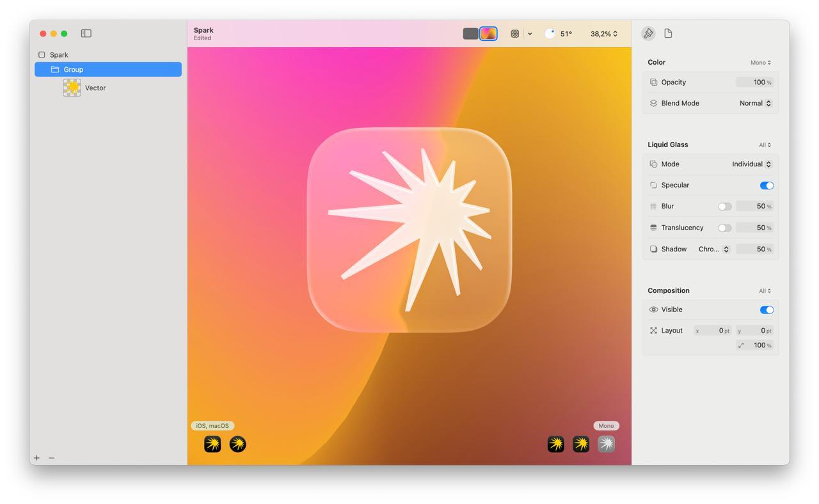The height and width of the screenshot is (504, 819).
Task: Select the Vector layer thumbnail
Action: (72, 88)
